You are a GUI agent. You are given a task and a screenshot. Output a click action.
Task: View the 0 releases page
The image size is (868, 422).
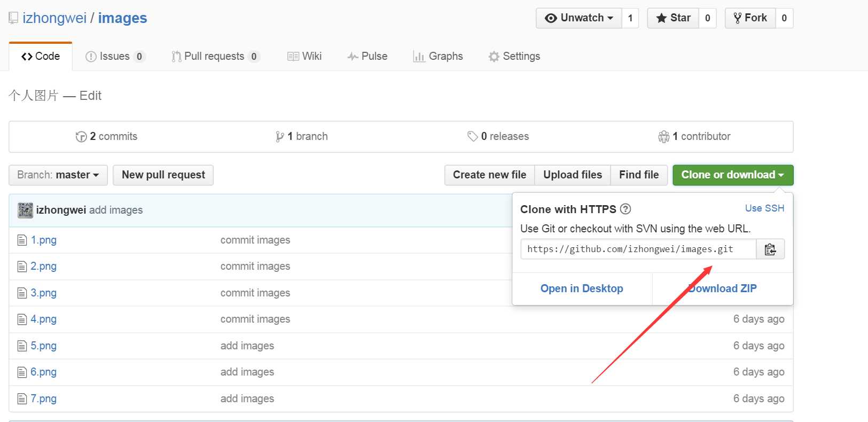498,137
